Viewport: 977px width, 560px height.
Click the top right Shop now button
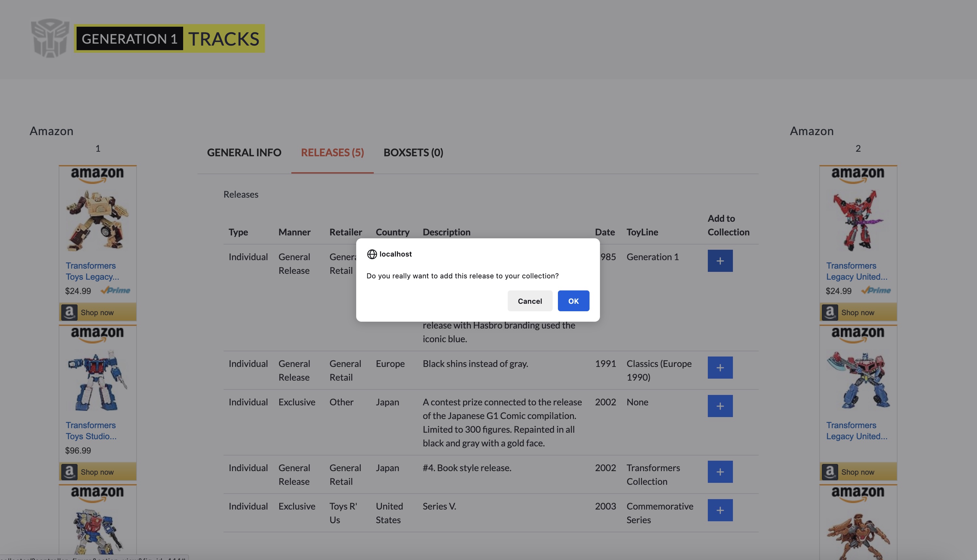click(x=858, y=312)
